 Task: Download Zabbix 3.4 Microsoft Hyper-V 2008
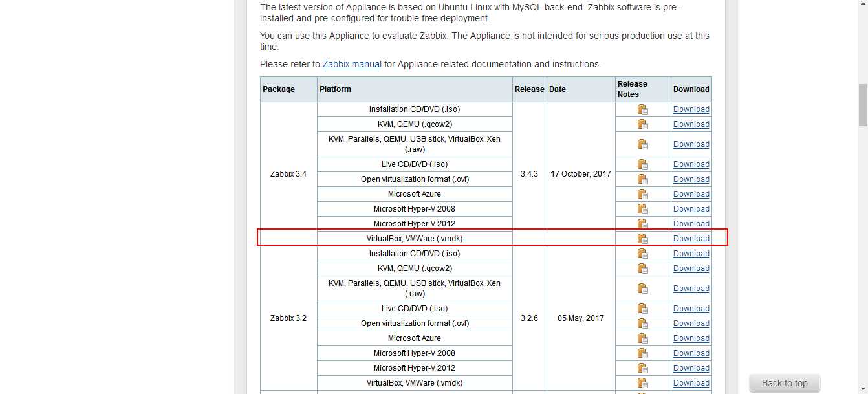(x=691, y=209)
